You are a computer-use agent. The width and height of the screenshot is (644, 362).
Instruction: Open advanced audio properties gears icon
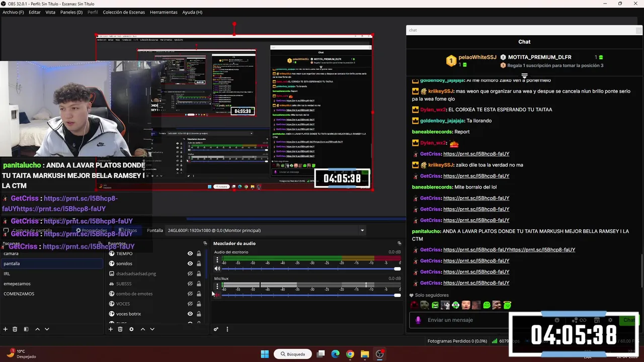(216, 329)
